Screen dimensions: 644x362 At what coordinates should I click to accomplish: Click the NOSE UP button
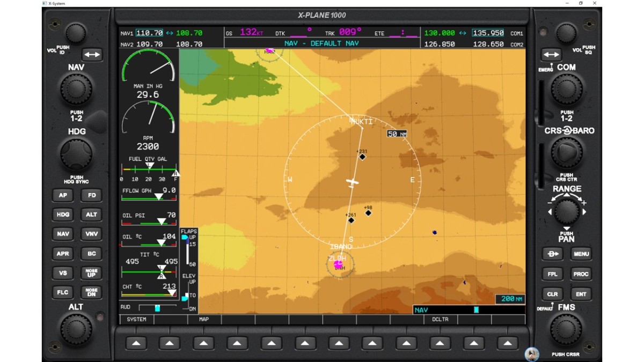pyautogui.click(x=91, y=273)
